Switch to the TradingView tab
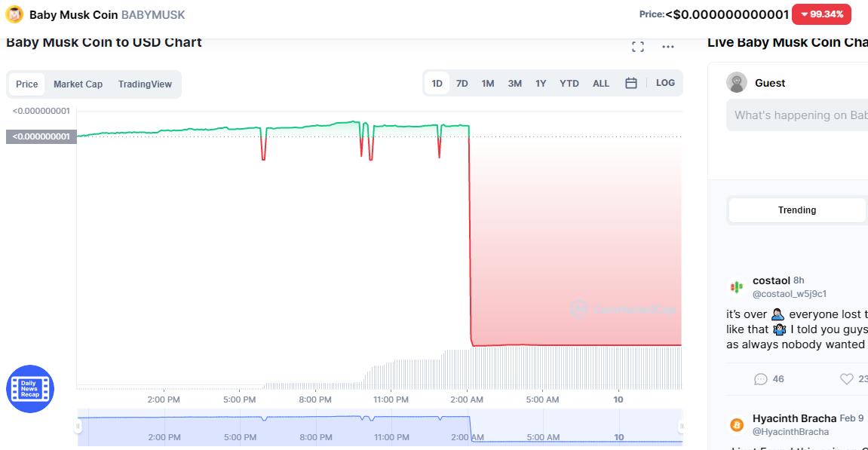The width and height of the screenshot is (868, 450). pyautogui.click(x=145, y=84)
